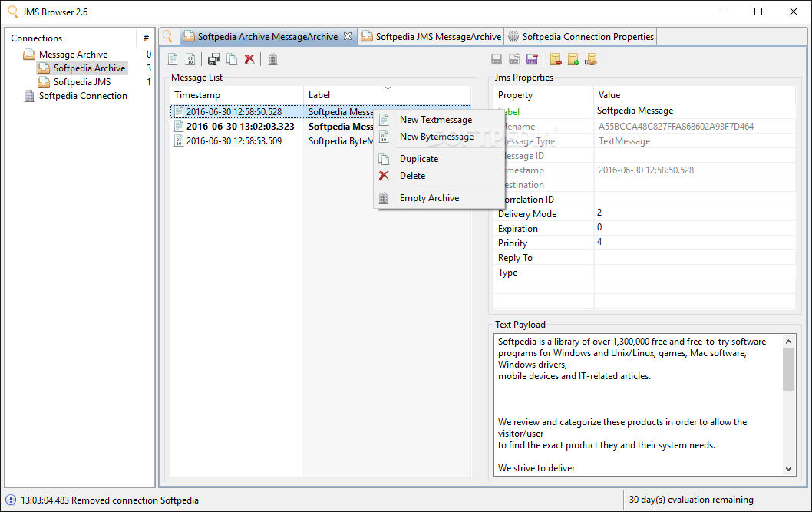Choose Empty Archive from context menu
812x512 pixels.
point(429,198)
